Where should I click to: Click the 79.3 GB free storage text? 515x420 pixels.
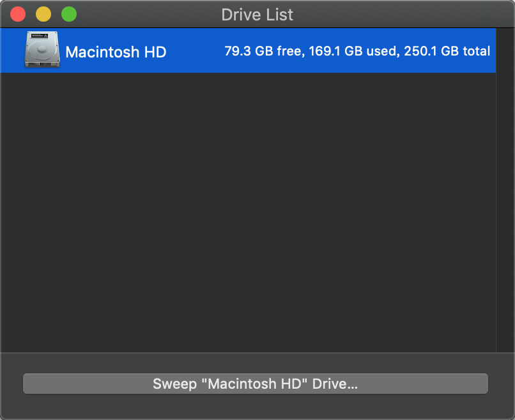263,51
